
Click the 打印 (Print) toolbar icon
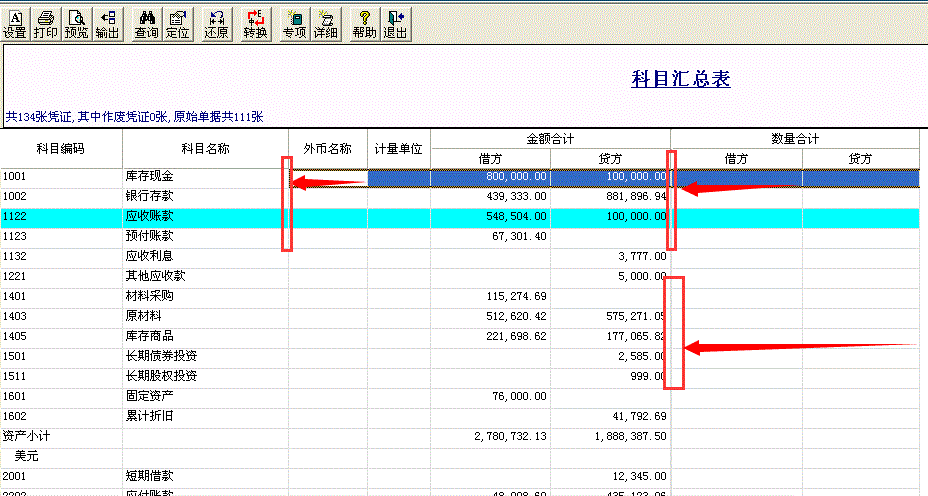pyautogui.click(x=46, y=23)
